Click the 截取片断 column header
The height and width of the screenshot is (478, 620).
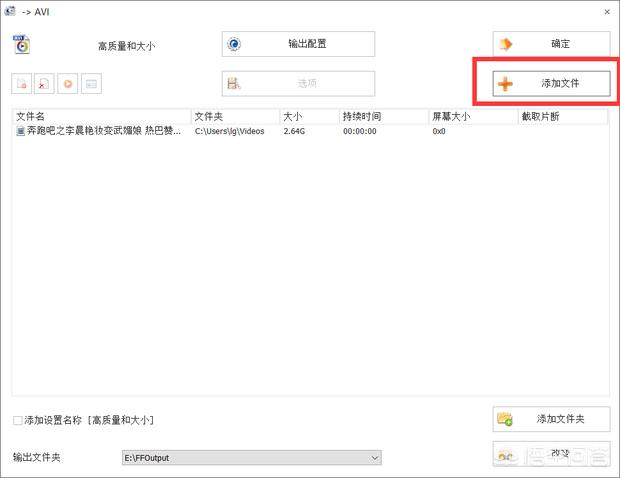pos(562,117)
